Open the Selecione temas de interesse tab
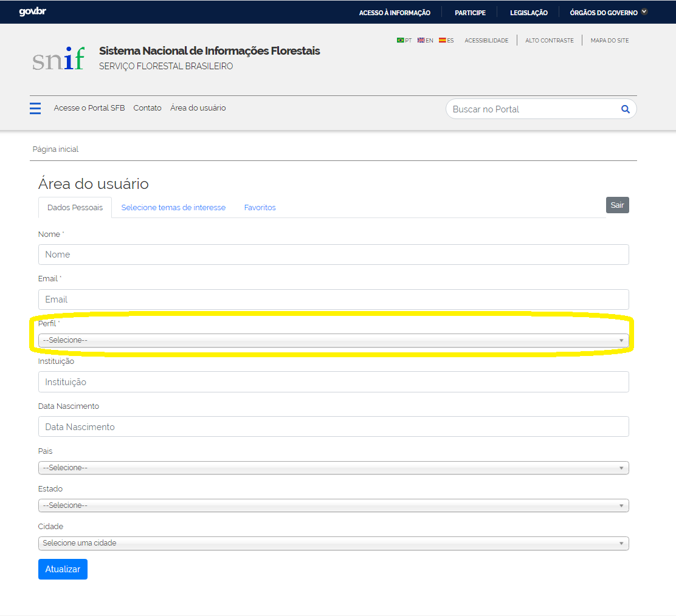Screen dimensions: 676x616 point(173,207)
